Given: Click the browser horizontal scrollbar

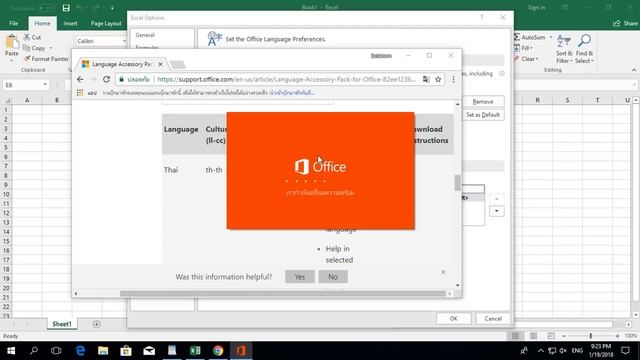Looking at the screenshot, I should [282, 293].
